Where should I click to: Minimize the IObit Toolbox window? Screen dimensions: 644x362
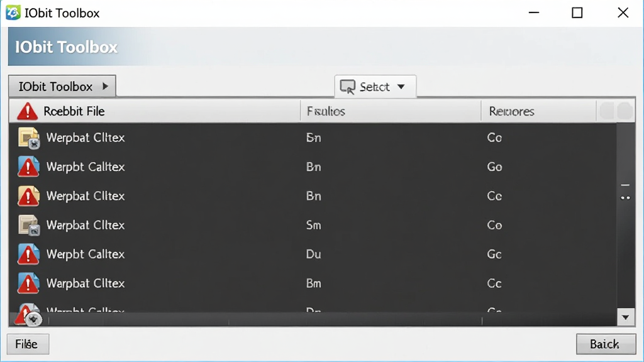pyautogui.click(x=533, y=13)
